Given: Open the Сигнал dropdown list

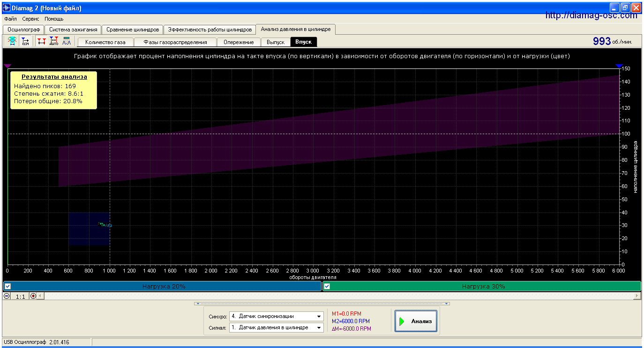Looking at the screenshot, I should [319, 327].
